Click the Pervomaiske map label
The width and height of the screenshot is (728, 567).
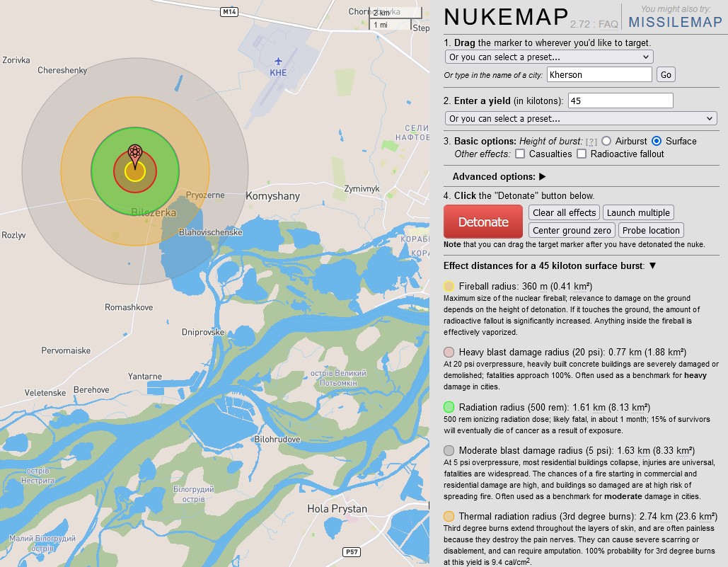tap(66, 350)
